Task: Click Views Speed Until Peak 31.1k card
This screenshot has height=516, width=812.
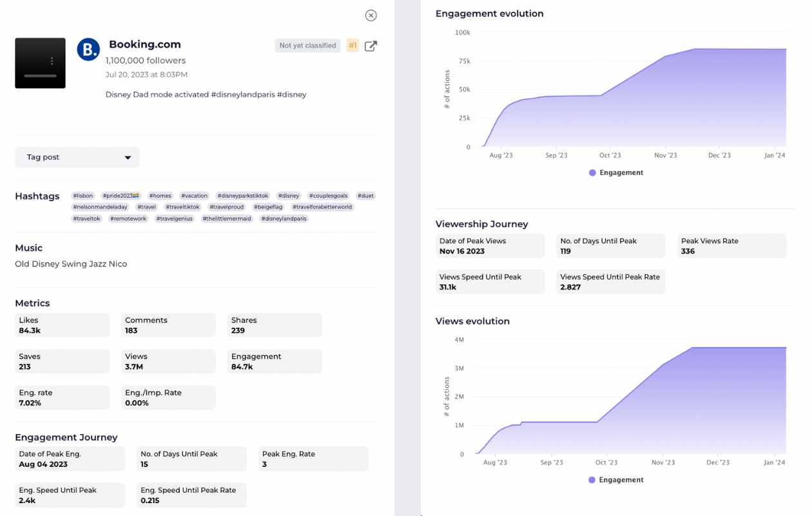Action: [490, 282]
